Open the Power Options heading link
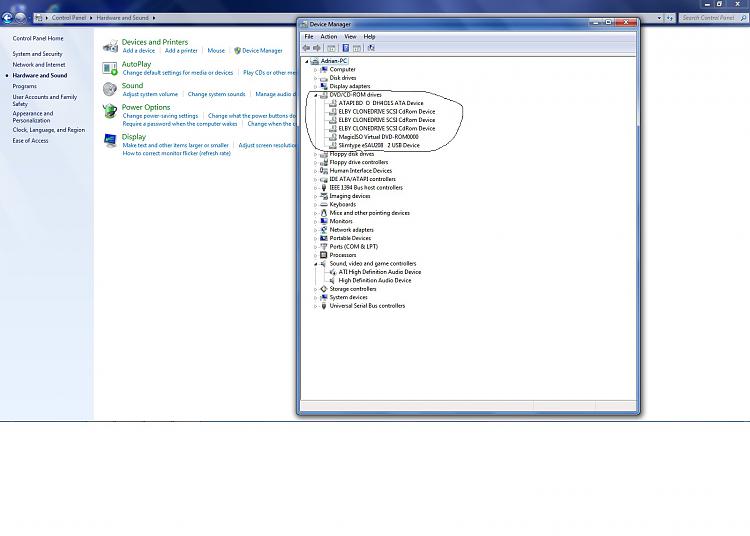 pos(146,107)
